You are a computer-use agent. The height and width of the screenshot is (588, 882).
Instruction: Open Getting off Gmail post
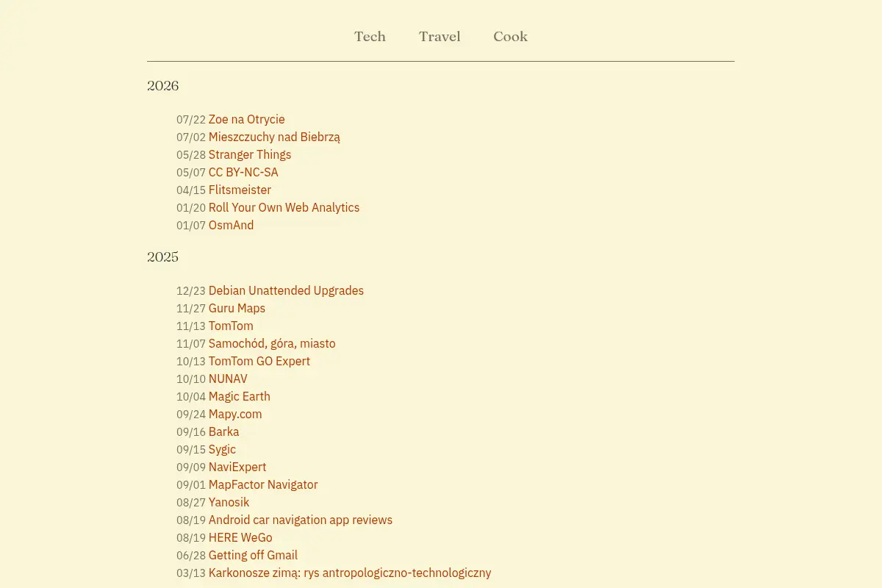(x=253, y=556)
